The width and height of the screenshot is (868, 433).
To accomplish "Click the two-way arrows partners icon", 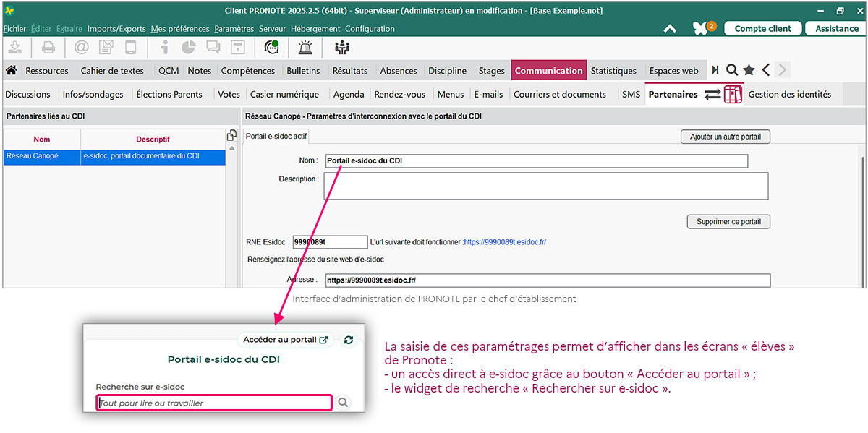I will (x=713, y=94).
